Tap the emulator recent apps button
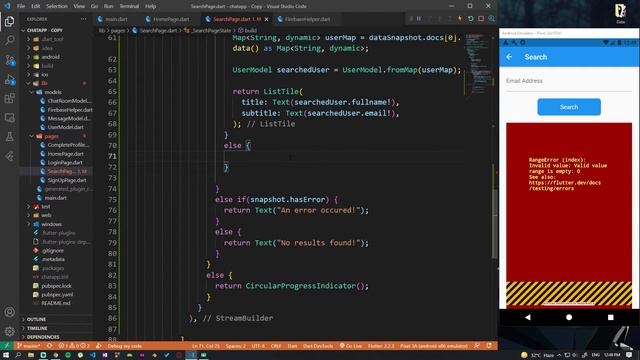640x360 pixels. click(611, 317)
